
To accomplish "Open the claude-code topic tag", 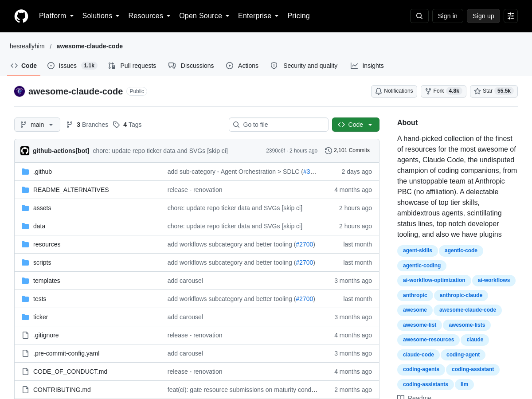I will coord(419,355).
